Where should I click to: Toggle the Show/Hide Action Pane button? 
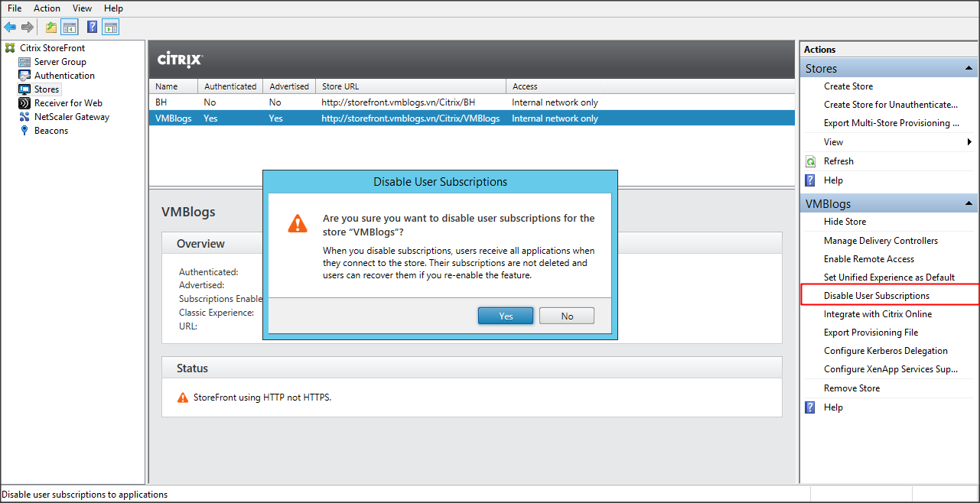[x=111, y=28]
